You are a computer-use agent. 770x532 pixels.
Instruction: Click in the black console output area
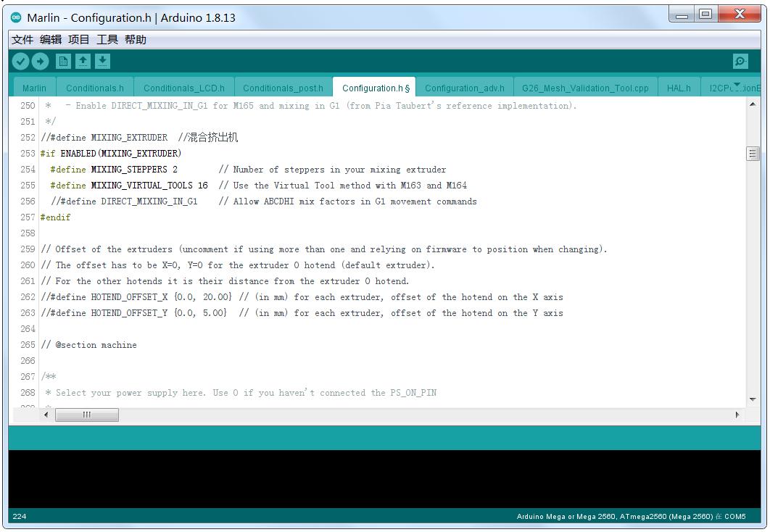(384, 479)
